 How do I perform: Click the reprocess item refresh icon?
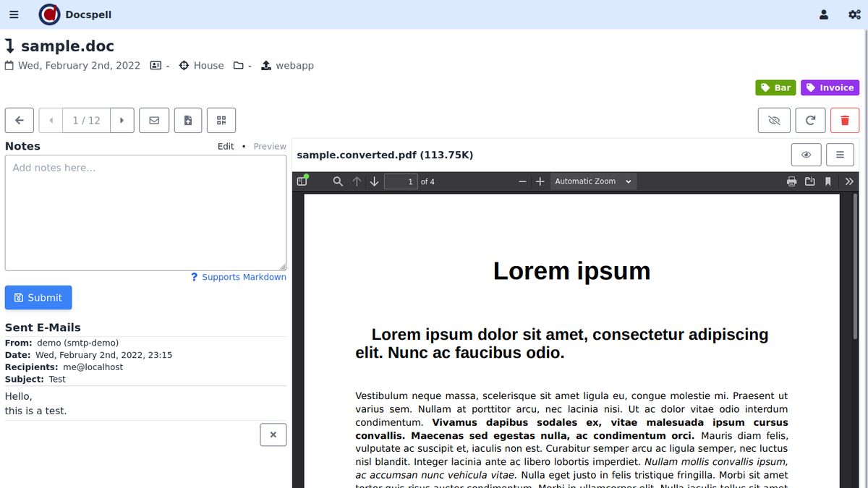[810, 121]
